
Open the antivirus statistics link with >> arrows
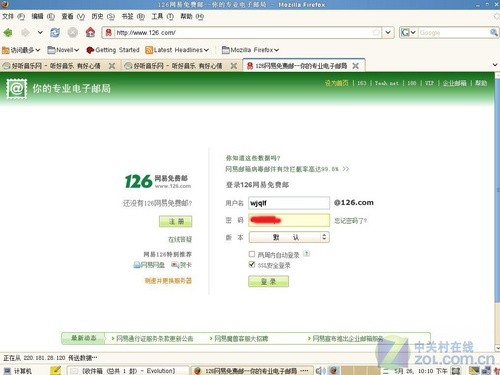tap(287, 169)
